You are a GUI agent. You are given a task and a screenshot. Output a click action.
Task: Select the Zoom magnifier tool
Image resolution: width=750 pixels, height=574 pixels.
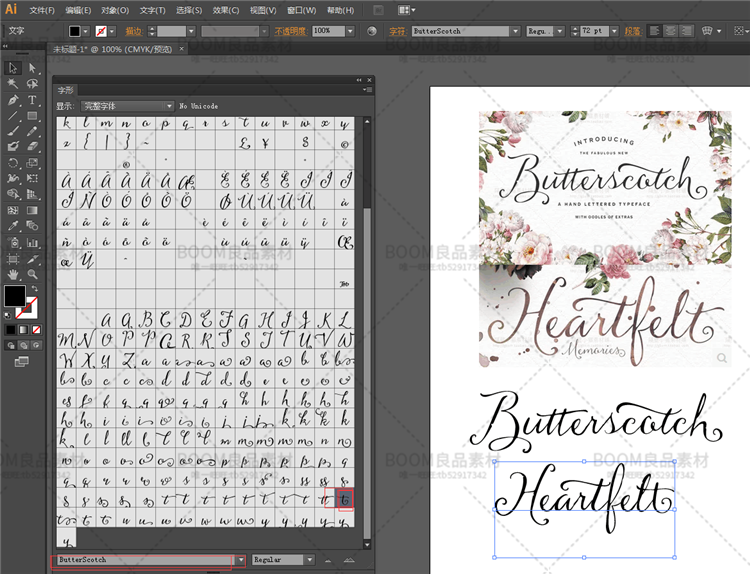click(32, 273)
